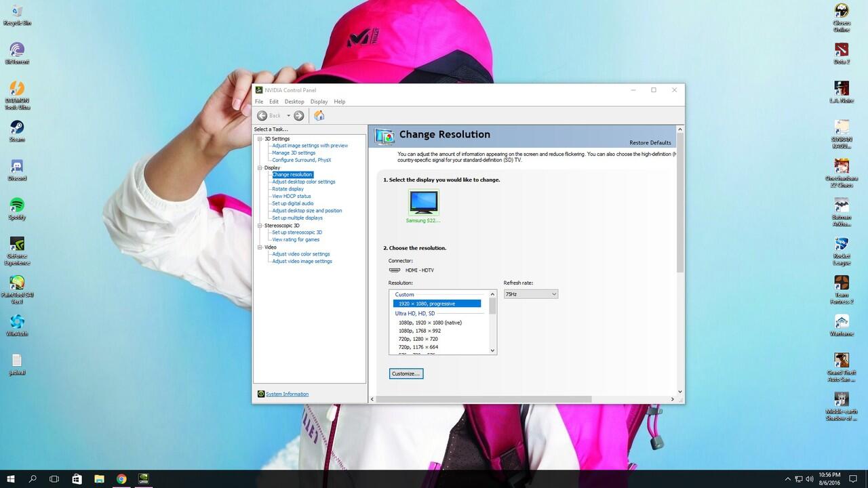Open Adjust image settings with preview

310,146
